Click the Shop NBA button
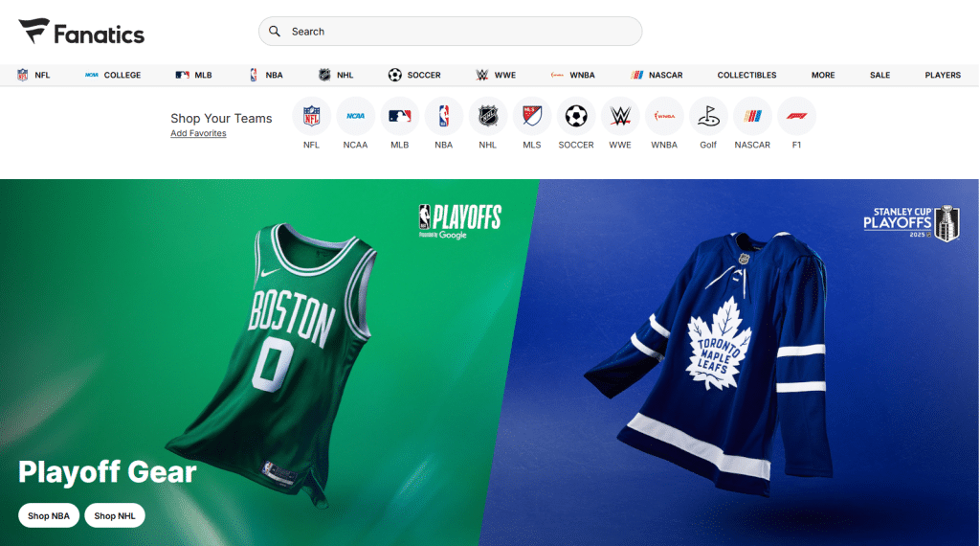The image size is (980, 546). point(49,515)
